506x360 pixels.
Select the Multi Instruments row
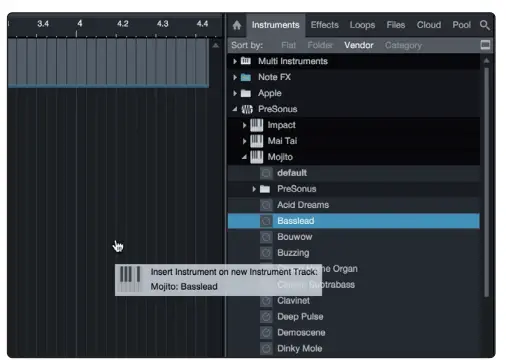[x=354, y=61]
